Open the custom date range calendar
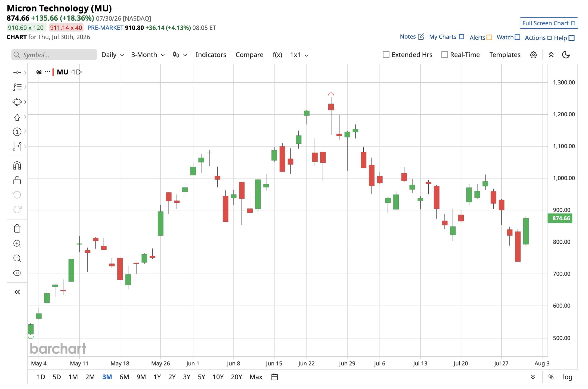The image size is (588, 389). 274,377
